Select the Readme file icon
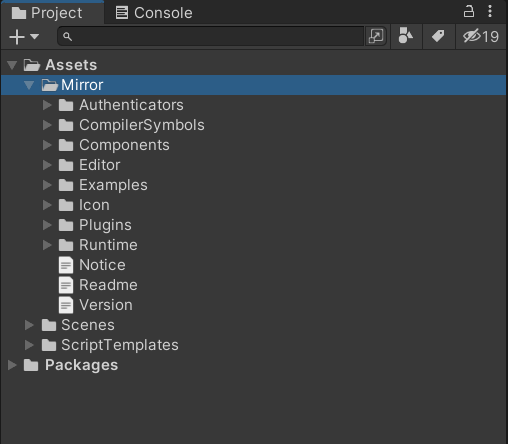Image resolution: width=508 pixels, height=444 pixels. click(x=66, y=285)
